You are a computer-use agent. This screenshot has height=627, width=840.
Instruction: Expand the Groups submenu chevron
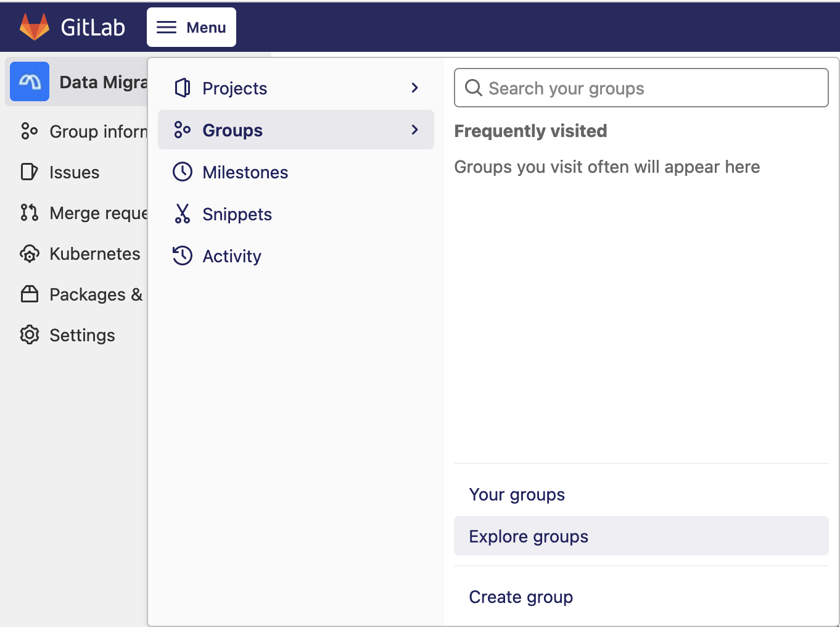pyautogui.click(x=414, y=130)
